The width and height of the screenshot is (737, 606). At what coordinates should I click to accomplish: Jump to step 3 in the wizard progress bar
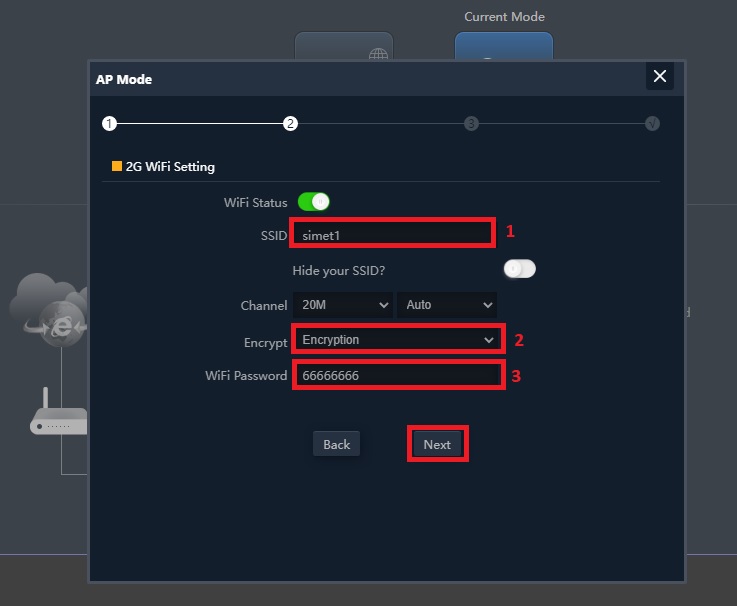pyautogui.click(x=471, y=124)
